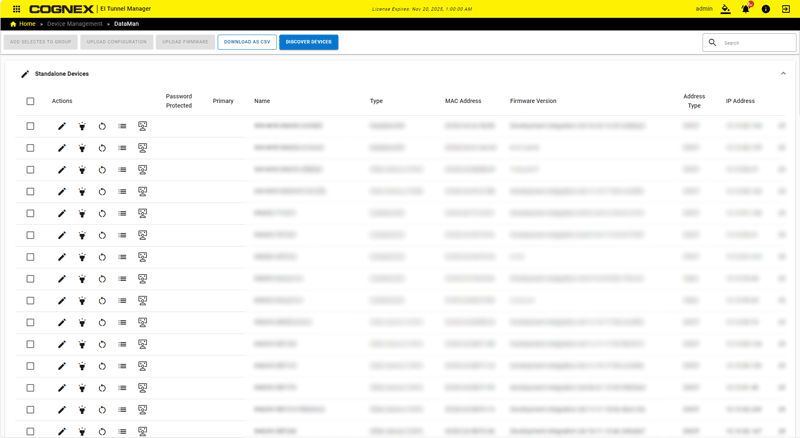Viewport: 800px width, 438px height.
Task: Click the remote monitor icon in fifth device row
Action: (143, 213)
